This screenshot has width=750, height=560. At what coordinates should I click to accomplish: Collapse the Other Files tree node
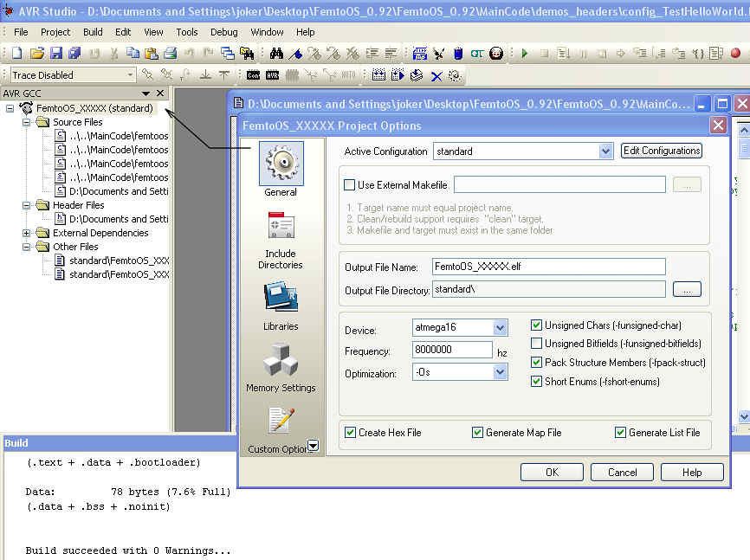click(27, 247)
